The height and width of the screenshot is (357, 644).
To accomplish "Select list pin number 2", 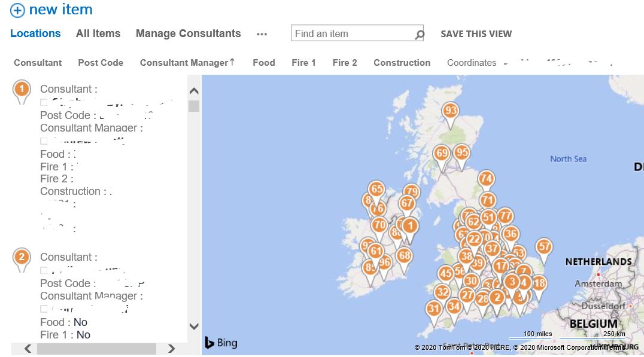I will coord(22,258).
